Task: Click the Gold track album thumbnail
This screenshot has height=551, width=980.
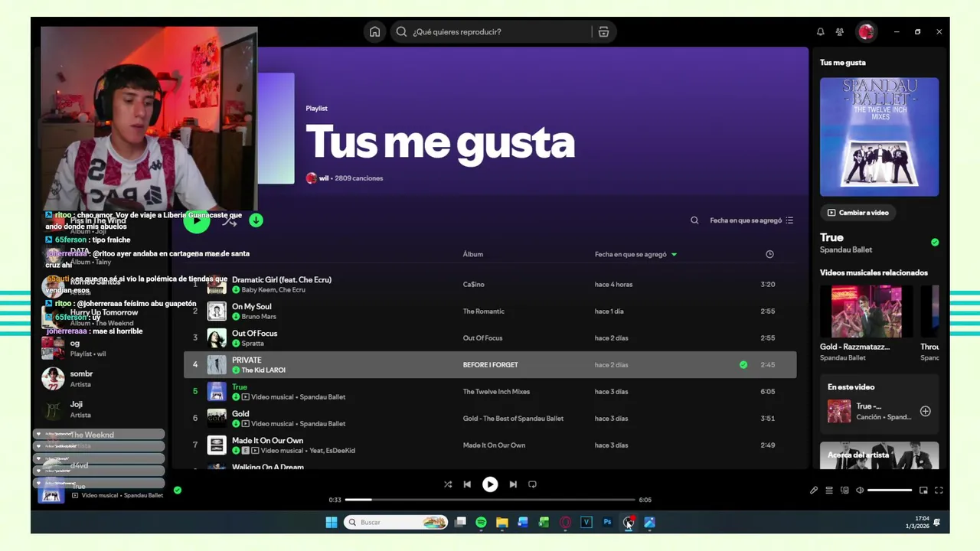Action: 217,418
